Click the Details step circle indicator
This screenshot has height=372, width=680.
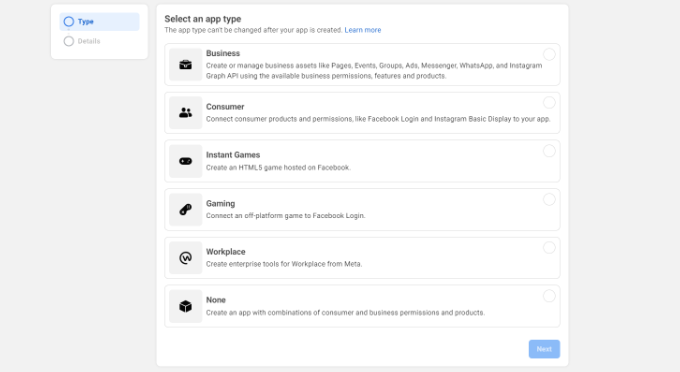click(x=69, y=41)
